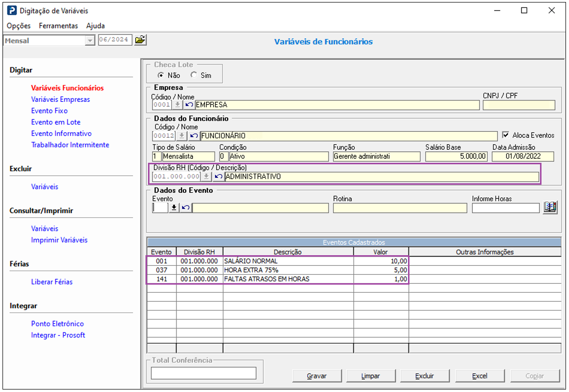Click the undo arrow icon in Evento row
This screenshot has height=392, width=569.
pyautogui.click(x=186, y=208)
